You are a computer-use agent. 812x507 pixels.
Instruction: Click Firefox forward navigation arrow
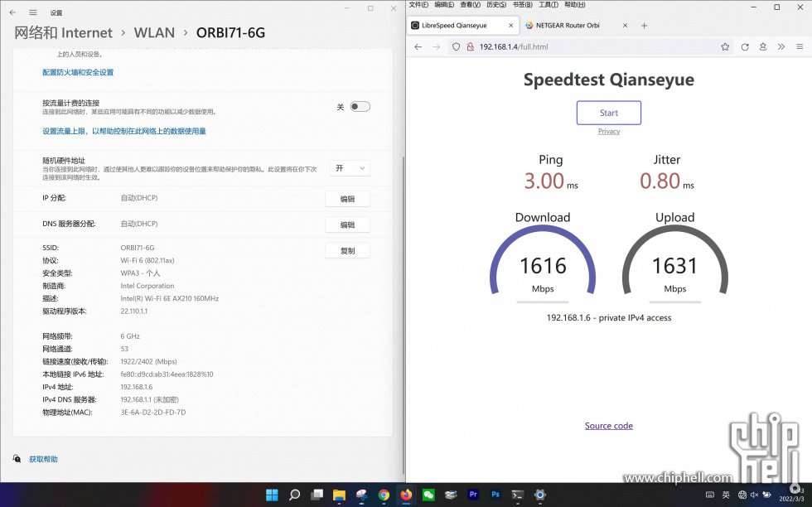click(x=437, y=46)
